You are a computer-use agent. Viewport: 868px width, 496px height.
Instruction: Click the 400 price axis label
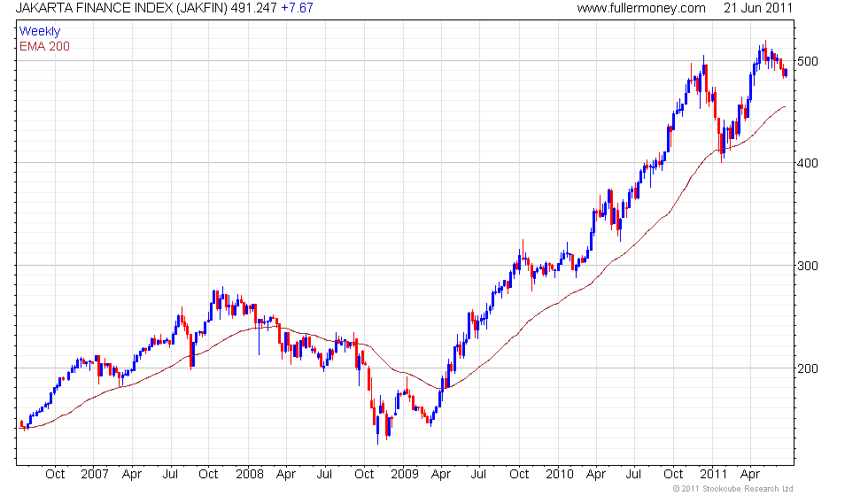click(x=808, y=163)
